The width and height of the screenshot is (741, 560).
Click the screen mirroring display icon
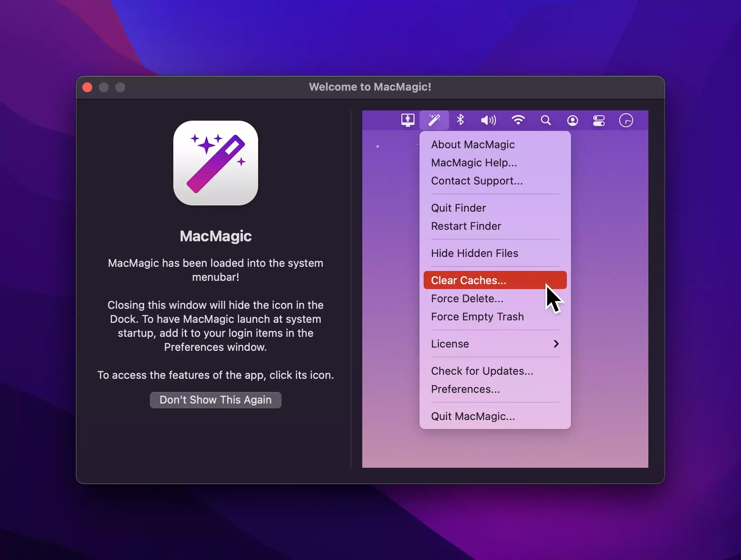tap(408, 120)
